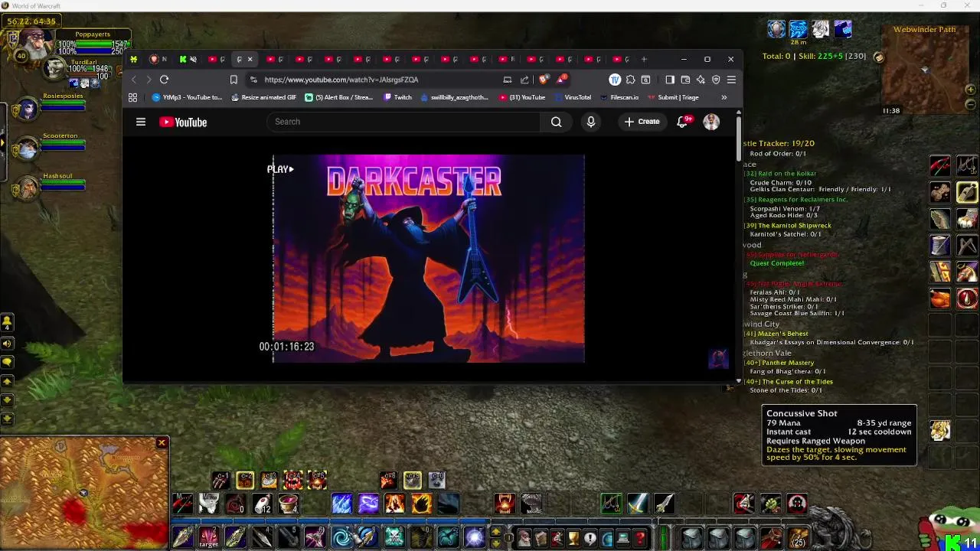
Task: Open the browser extensions puzzle icon
Action: [630, 80]
